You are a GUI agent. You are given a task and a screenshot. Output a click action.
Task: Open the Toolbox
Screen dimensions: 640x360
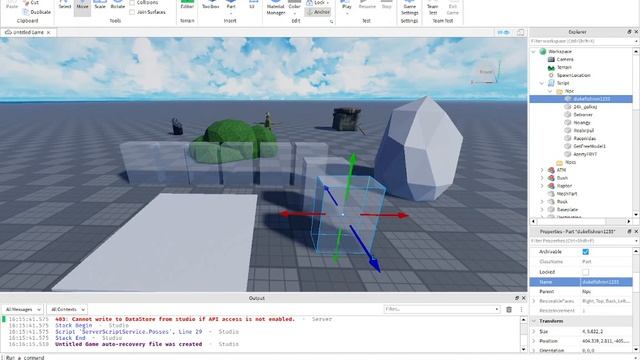[211, 6]
